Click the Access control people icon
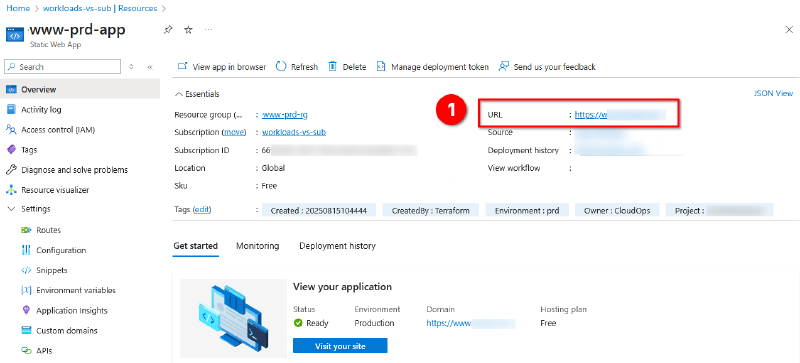The width and height of the screenshot is (800, 363). pyautogui.click(x=11, y=130)
